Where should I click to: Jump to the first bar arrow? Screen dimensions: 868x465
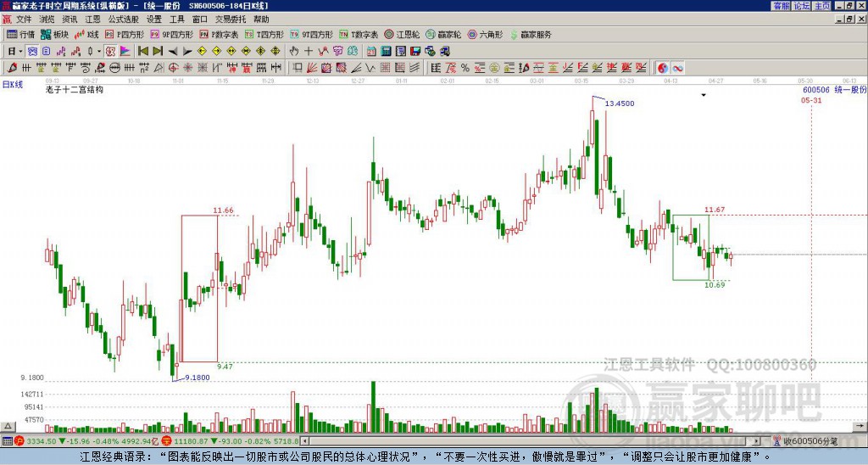point(142,51)
